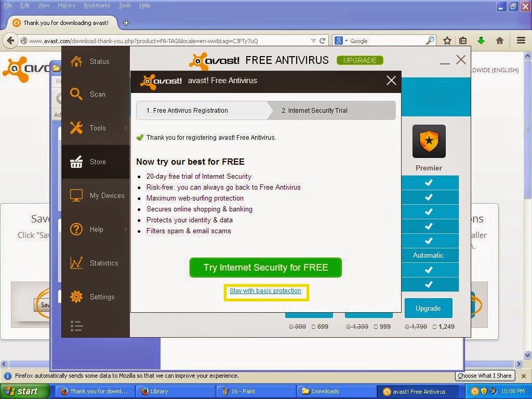This screenshot has height=399, width=532.
Task: Open the URL history dropdown arrow
Action: tap(313, 41)
